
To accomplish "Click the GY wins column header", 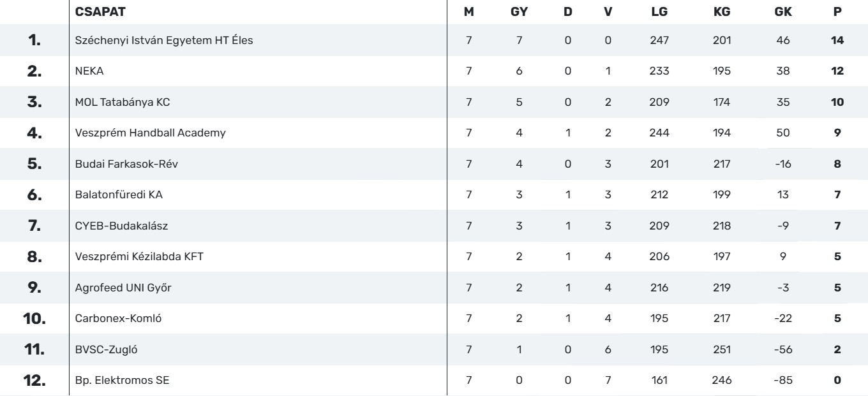I will click(x=519, y=11).
